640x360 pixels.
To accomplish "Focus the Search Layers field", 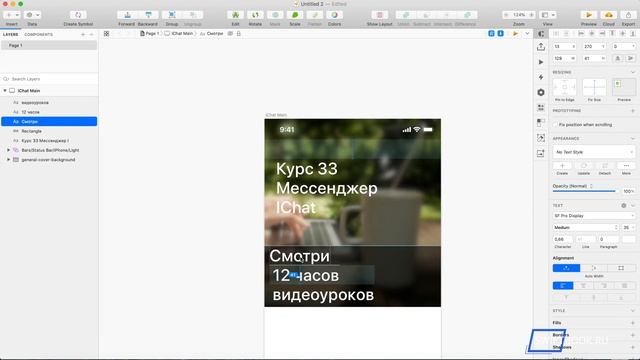I will pyautogui.click(x=49, y=79).
